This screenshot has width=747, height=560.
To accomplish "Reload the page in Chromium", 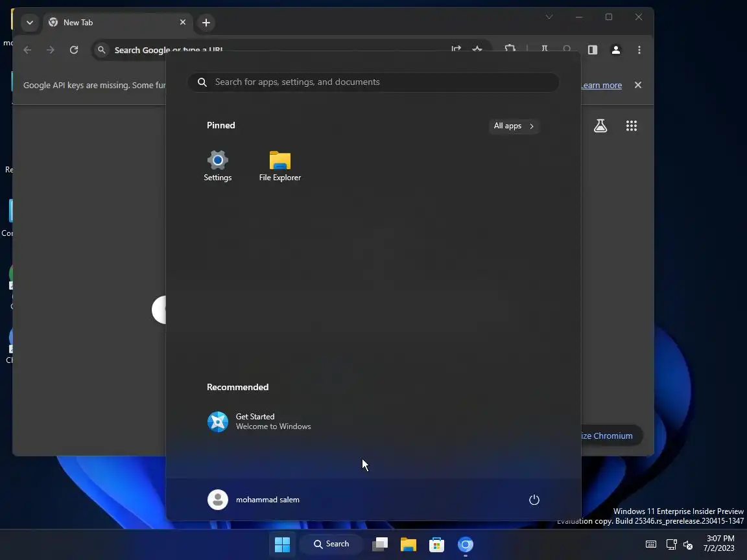I will tap(74, 49).
